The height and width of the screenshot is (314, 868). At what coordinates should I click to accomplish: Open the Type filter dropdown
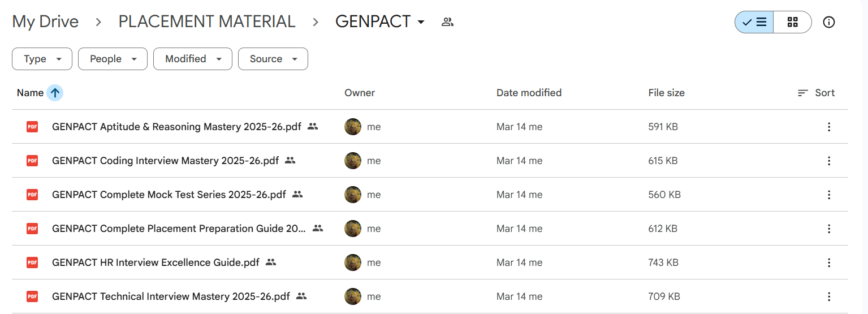pyautogui.click(x=42, y=59)
